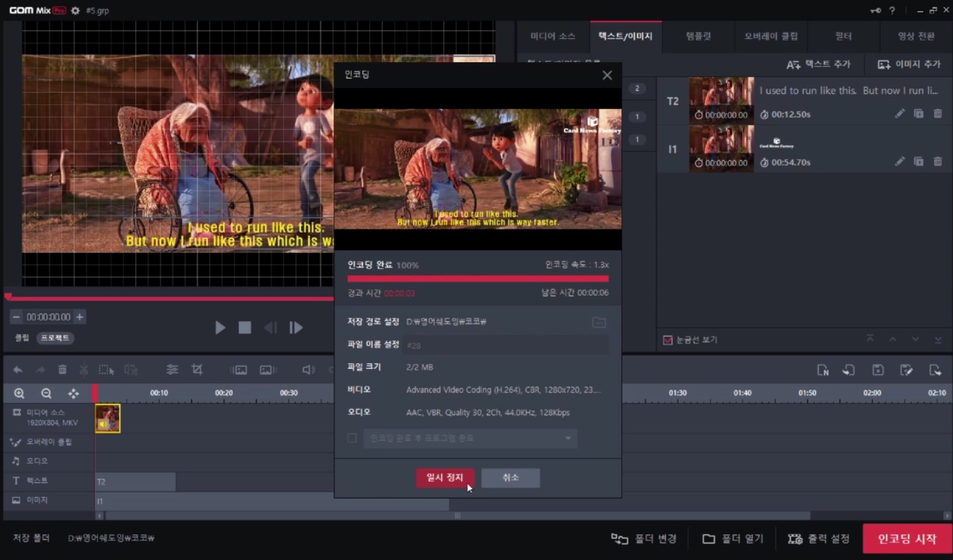Click the clip adjustment sliders icon
The height and width of the screenshot is (560, 953).
172,370
